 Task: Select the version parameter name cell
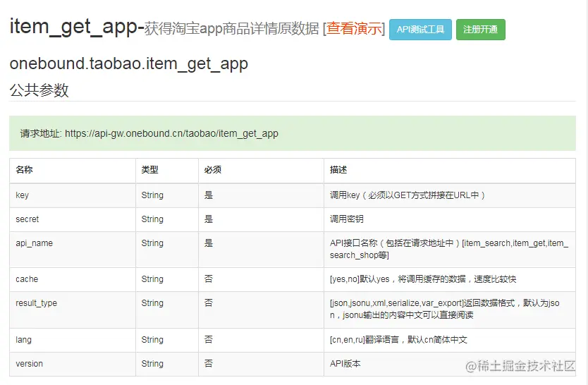pos(73,364)
